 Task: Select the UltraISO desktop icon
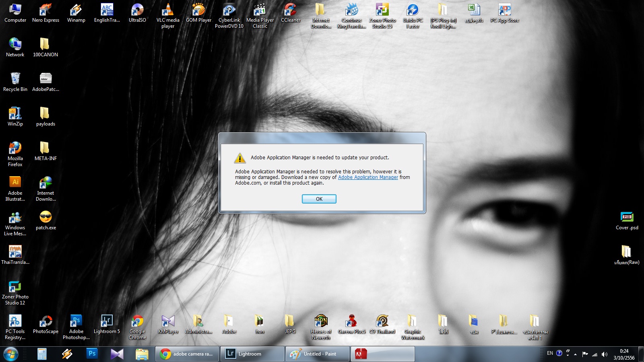(x=137, y=12)
